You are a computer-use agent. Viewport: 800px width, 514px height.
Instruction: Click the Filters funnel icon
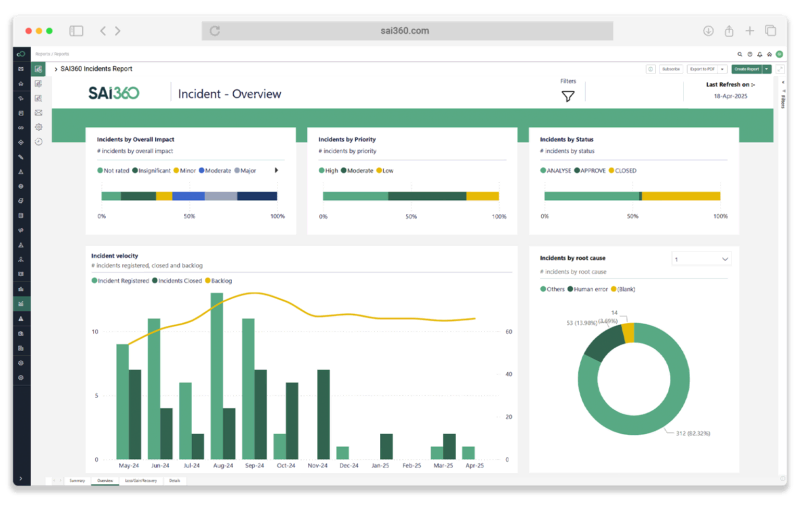tap(568, 96)
